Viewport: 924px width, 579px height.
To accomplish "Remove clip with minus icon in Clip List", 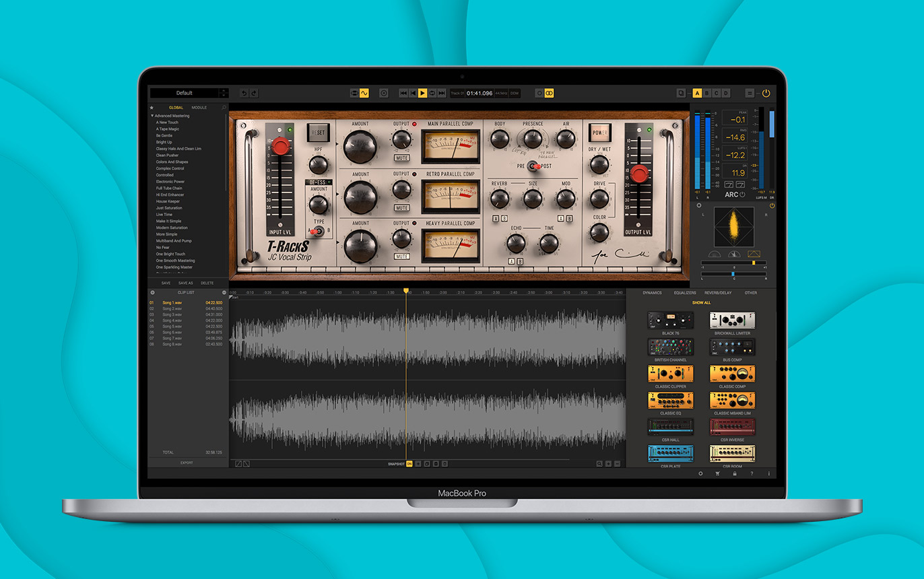I will tap(224, 293).
